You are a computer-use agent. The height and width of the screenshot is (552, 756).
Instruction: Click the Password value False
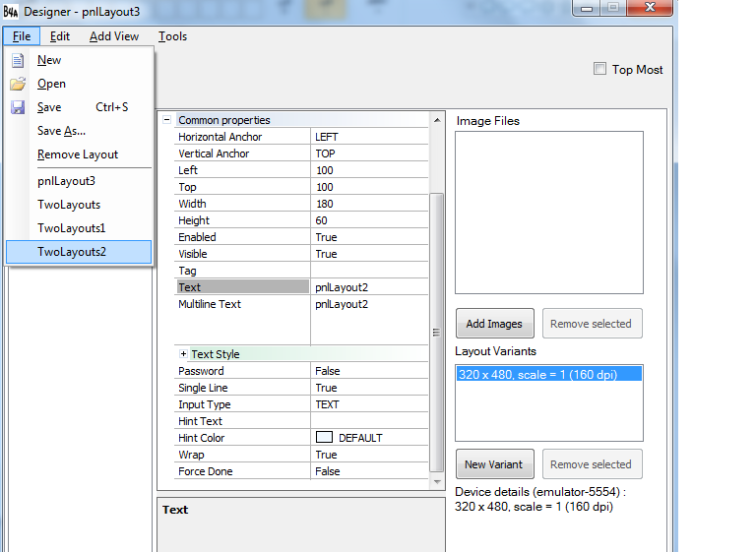[369, 371]
